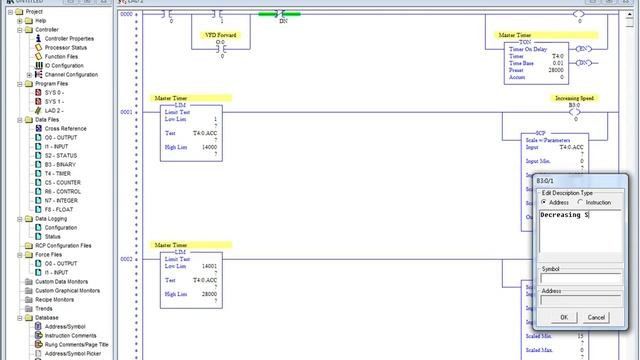The width and height of the screenshot is (640, 360).
Task: Open the Cross Reference icon
Action: (38, 129)
